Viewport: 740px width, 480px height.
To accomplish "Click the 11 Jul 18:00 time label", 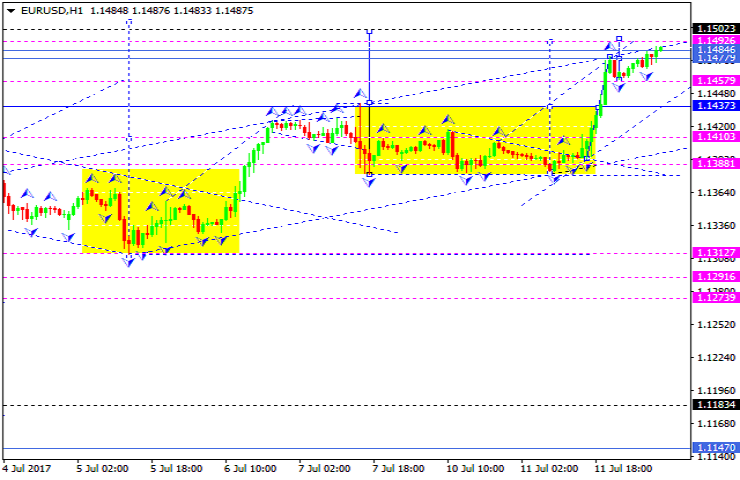I will (623, 467).
